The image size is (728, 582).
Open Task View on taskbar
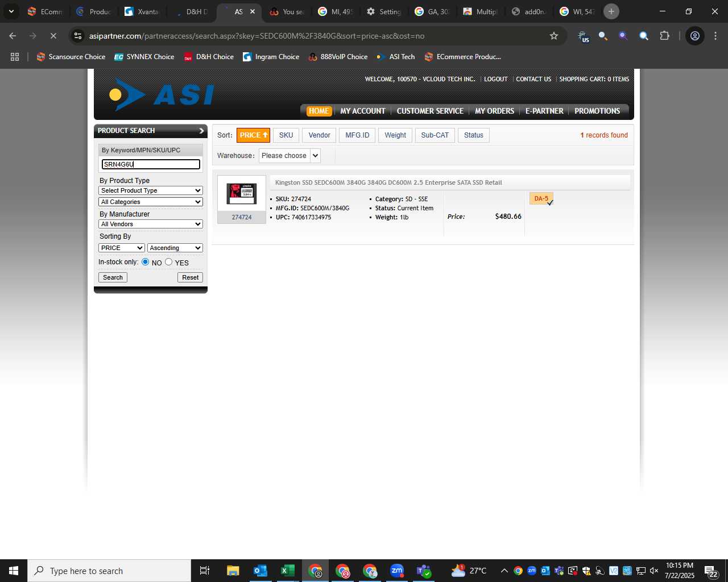[x=205, y=571]
